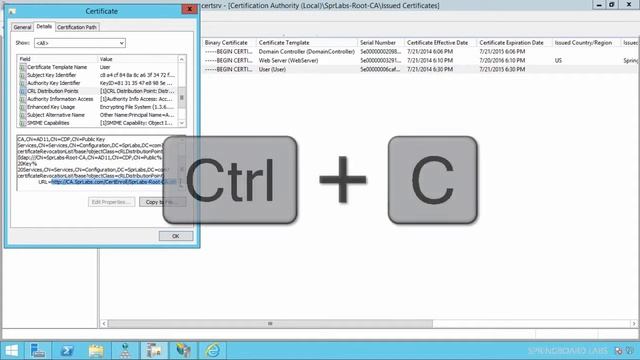This screenshot has width=640, height=360.
Task: Select the CRL Distribution Points row
Action: coord(98,91)
